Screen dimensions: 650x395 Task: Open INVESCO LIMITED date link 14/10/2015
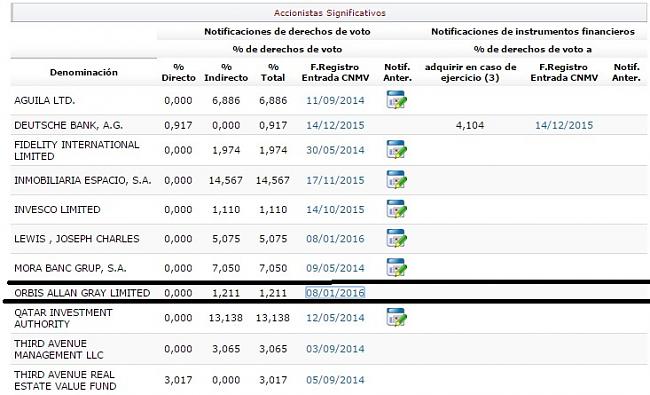(335, 209)
